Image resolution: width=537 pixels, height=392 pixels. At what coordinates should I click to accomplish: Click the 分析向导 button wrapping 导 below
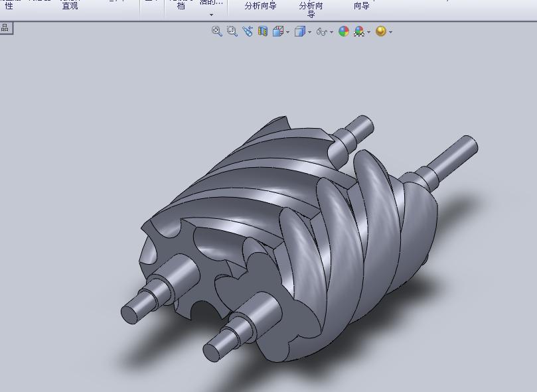(x=311, y=9)
